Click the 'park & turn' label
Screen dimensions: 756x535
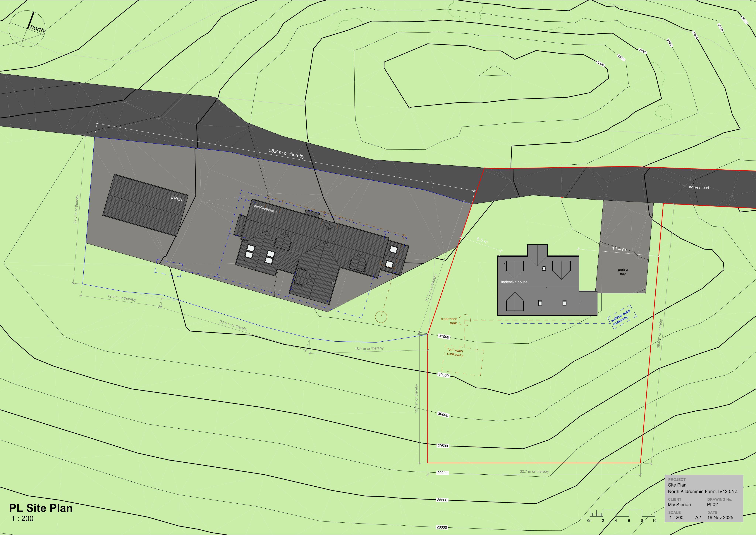(x=623, y=272)
